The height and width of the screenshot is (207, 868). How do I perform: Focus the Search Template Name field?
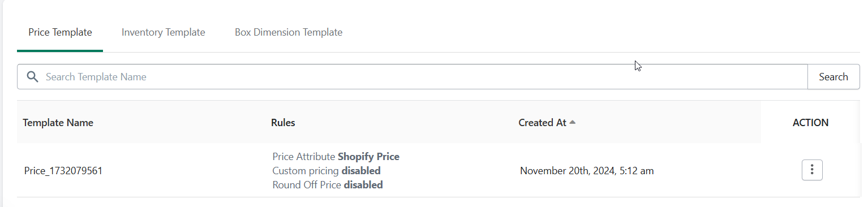coord(424,77)
